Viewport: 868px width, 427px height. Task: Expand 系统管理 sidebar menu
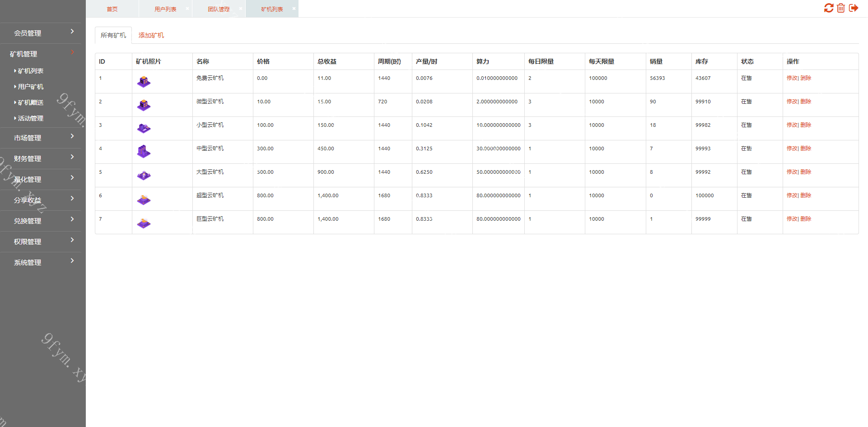(x=41, y=262)
